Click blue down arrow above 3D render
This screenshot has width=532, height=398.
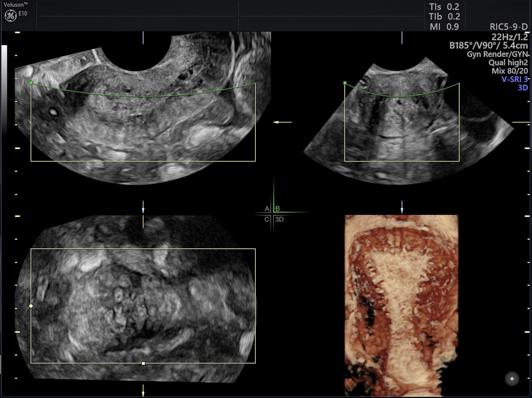(x=402, y=207)
